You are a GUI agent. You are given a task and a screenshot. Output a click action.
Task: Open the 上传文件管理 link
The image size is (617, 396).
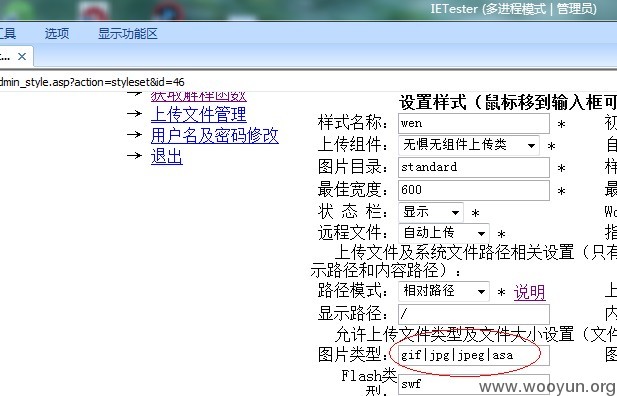(x=199, y=115)
